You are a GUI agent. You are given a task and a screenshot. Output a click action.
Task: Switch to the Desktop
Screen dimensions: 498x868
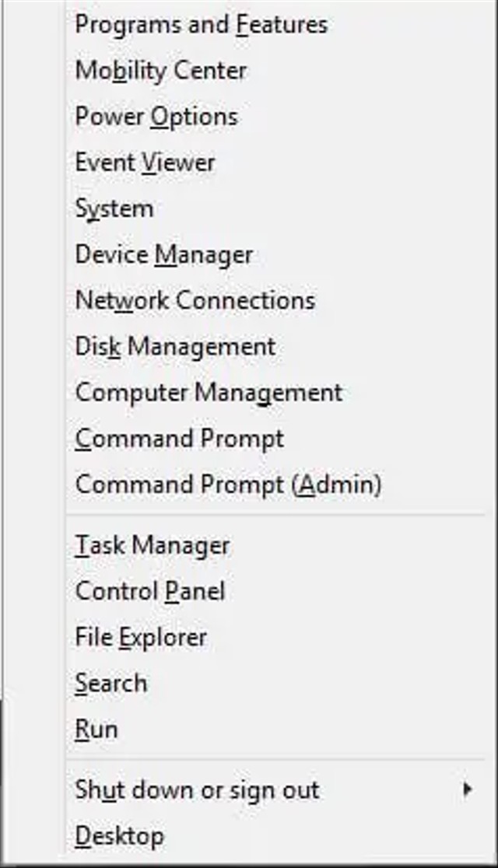point(119,835)
